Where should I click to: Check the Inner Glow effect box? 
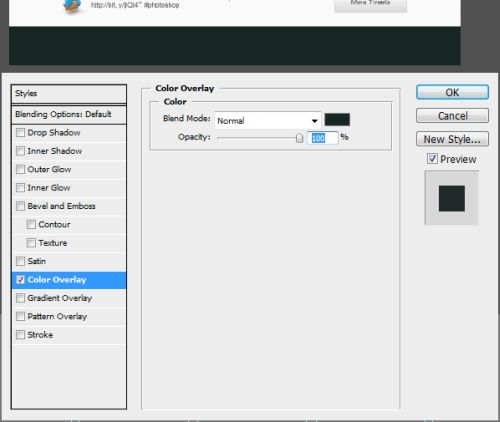[x=20, y=188]
